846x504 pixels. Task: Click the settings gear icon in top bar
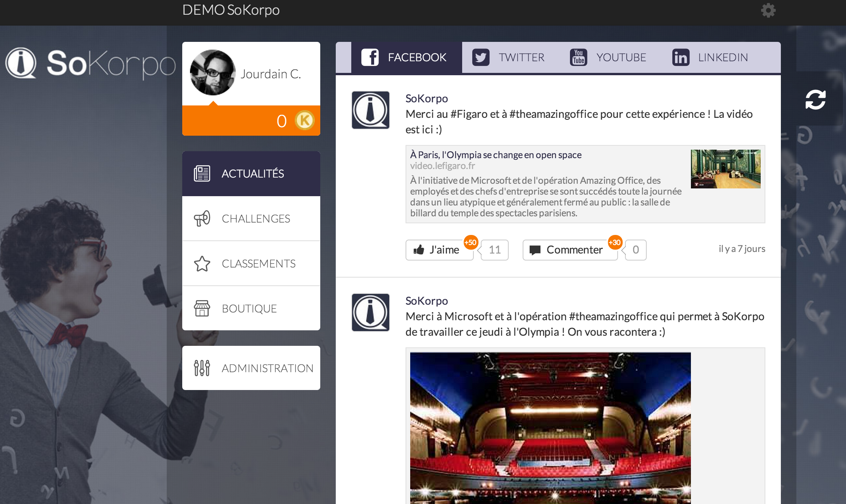[x=768, y=10]
